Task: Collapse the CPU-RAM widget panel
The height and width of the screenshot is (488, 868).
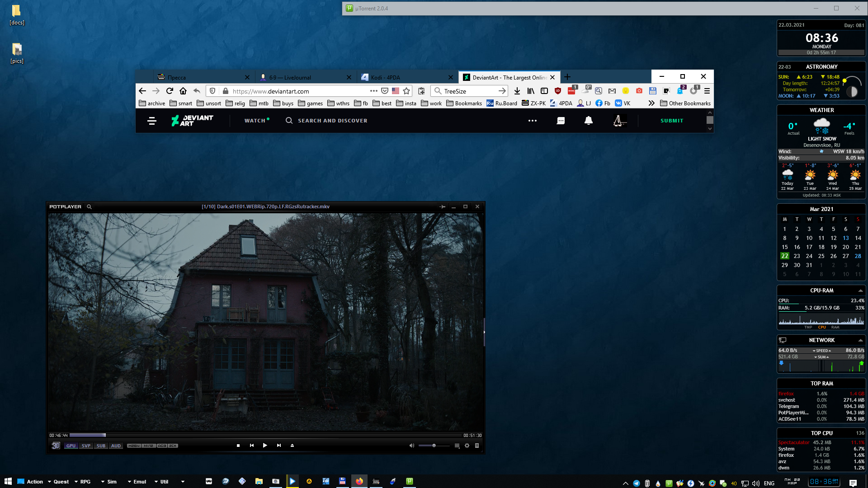Action: [x=860, y=291]
